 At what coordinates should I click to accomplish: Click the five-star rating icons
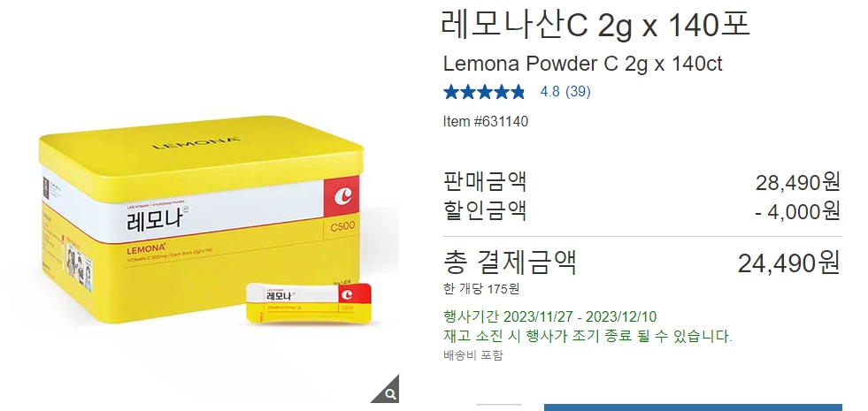point(484,92)
